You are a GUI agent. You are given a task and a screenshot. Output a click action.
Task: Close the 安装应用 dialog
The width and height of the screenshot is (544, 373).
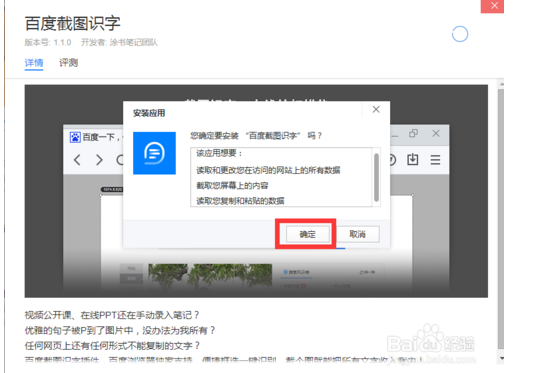pos(376,110)
